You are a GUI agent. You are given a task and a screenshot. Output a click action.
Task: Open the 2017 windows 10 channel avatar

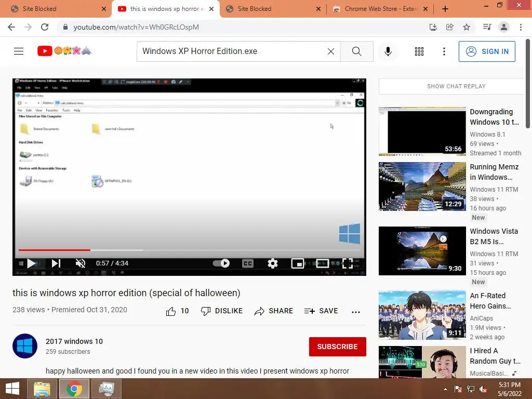[25, 346]
